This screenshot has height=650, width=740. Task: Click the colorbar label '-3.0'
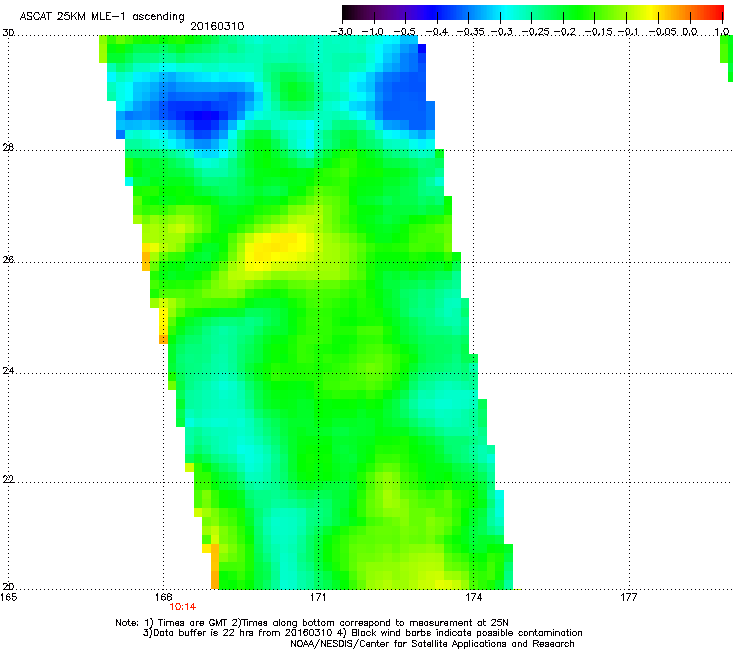pos(342,32)
